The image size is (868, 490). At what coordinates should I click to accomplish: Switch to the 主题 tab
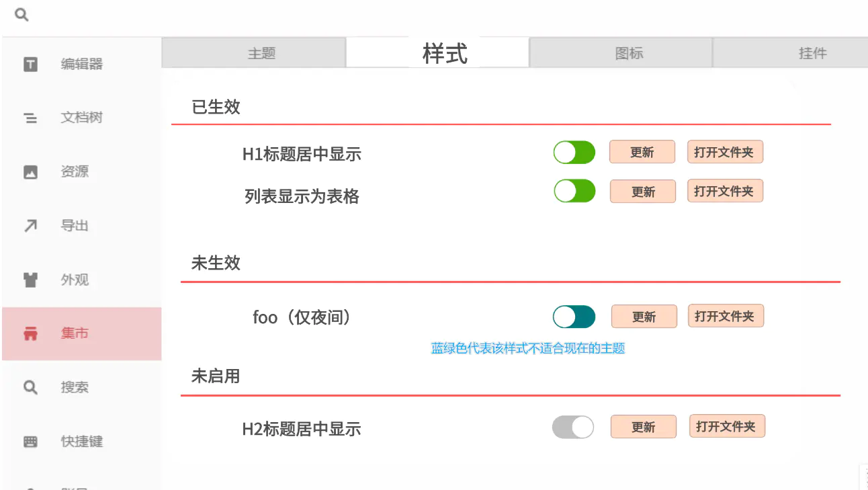click(x=261, y=53)
